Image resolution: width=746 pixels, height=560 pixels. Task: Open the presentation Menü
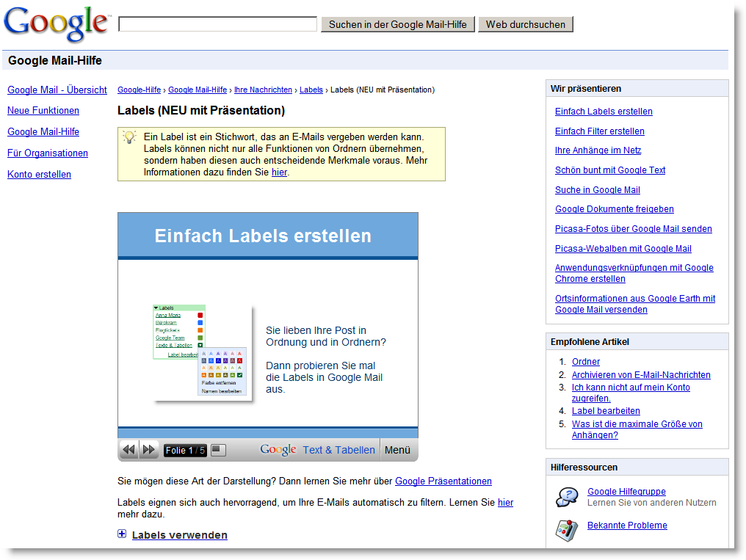click(x=397, y=450)
